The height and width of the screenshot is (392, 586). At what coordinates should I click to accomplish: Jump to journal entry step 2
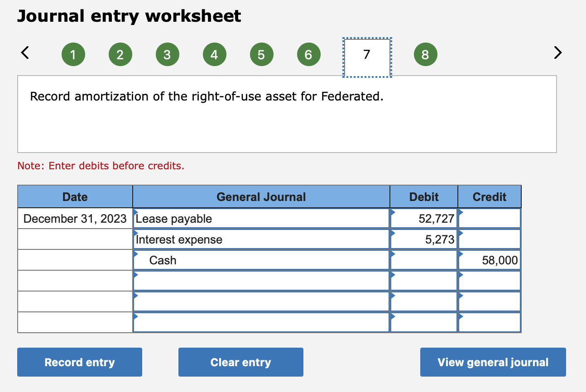click(120, 54)
